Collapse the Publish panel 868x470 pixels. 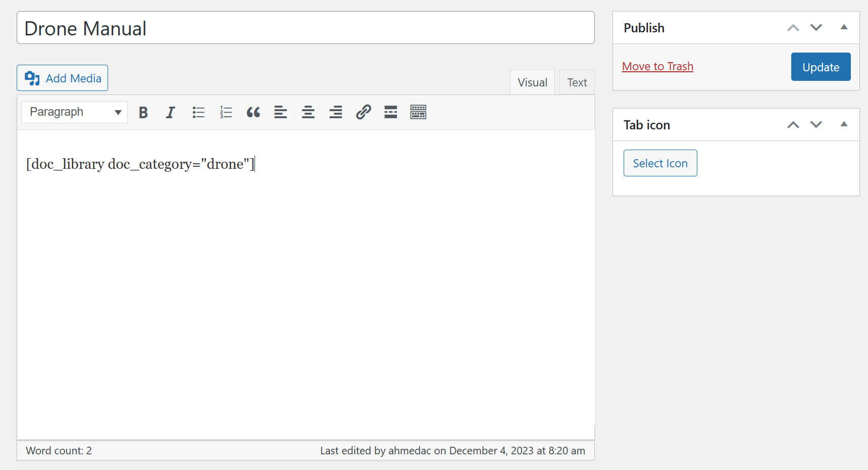point(844,28)
